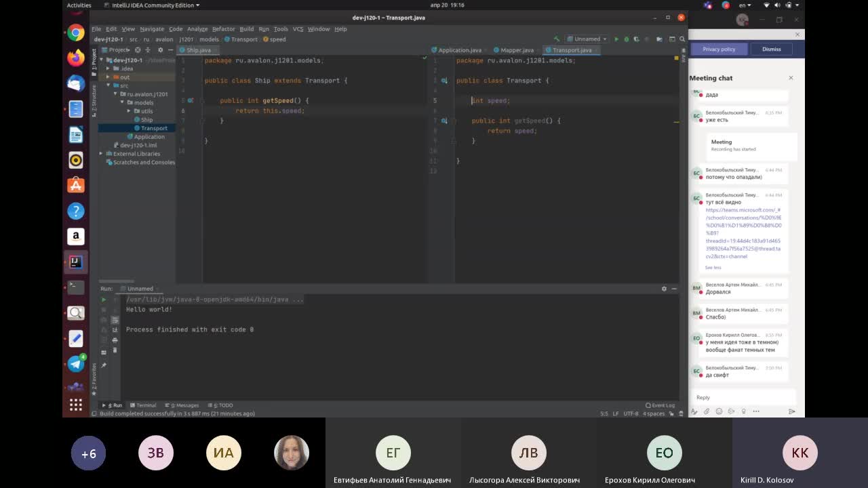This screenshot has height=488, width=868.
Task: Open Telegram from the dock
Action: pyautogui.click(x=76, y=364)
